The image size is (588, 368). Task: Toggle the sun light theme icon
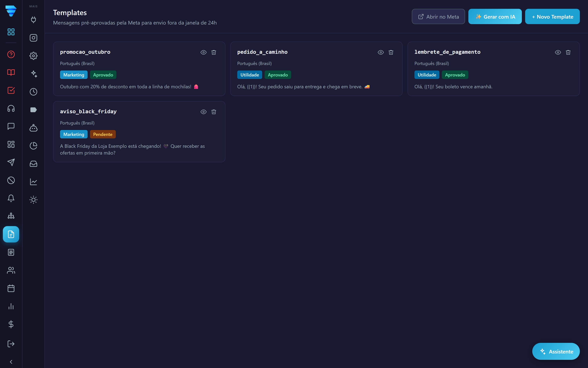click(x=33, y=200)
